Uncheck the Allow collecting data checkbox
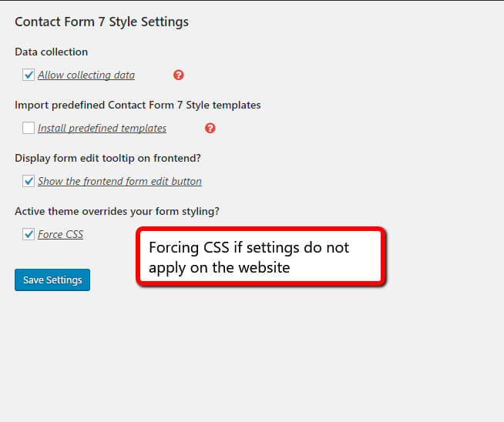504x422 pixels. (29, 75)
